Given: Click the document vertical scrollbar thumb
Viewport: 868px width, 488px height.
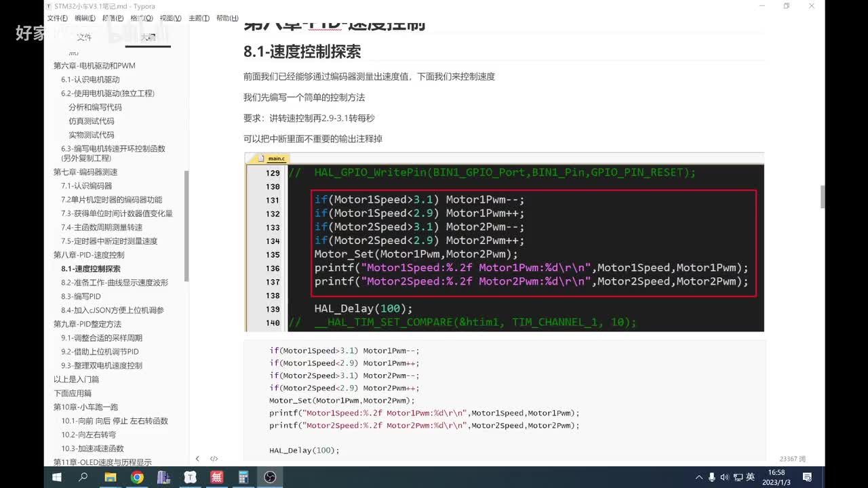Looking at the screenshot, I should (x=822, y=197).
